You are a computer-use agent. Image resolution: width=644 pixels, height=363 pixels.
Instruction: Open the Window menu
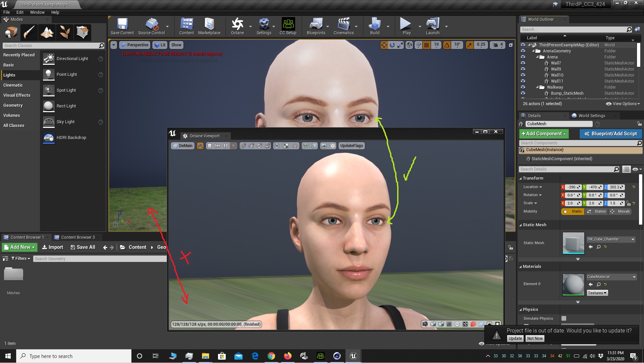click(x=37, y=12)
